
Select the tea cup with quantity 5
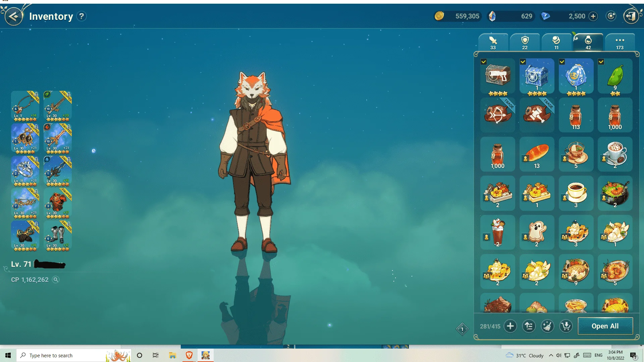[x=576, y=154]
